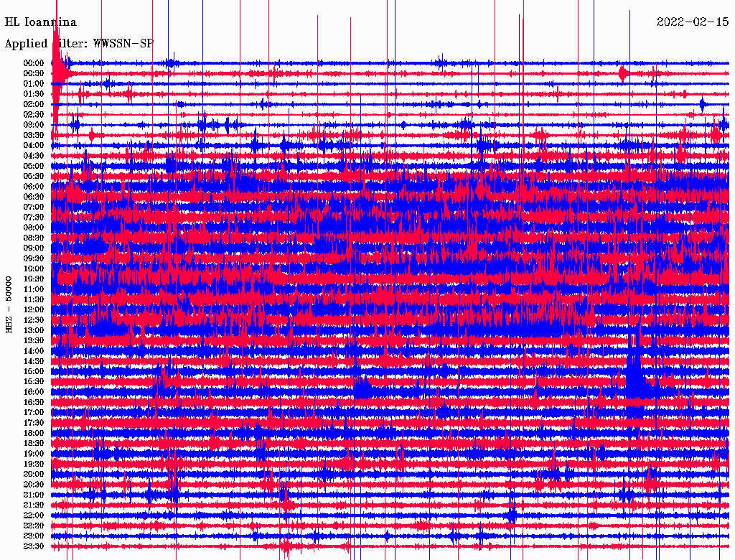Image resolution: width=735 pixels, height=560 pixels.
Task: Select the 11:30 time row label
Action: point(34,299)
